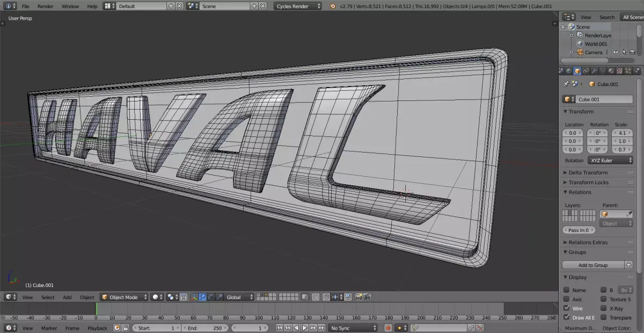644x333 pixels.
Task: Enable the Name display checkbox
Action: pyautogui.click(x=566, y=290)
